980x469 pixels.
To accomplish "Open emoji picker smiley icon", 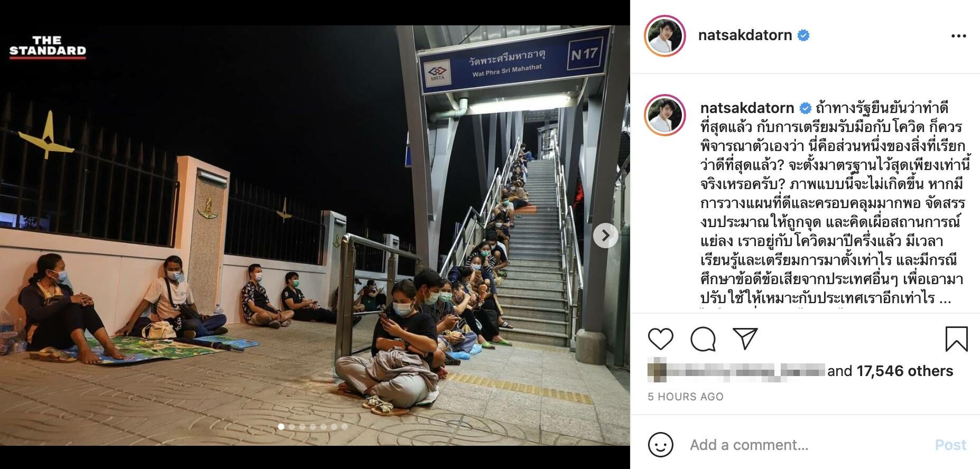I will tap(660, 445).
